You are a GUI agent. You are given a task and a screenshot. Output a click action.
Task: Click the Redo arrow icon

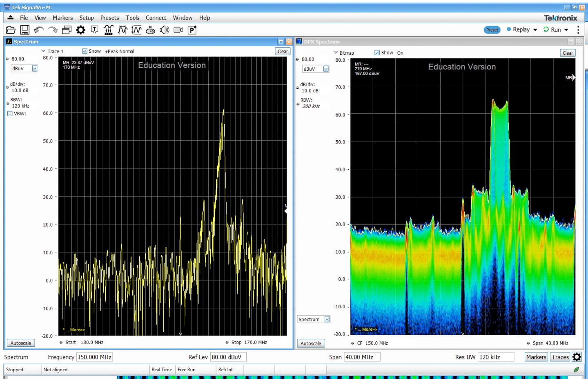53,30
